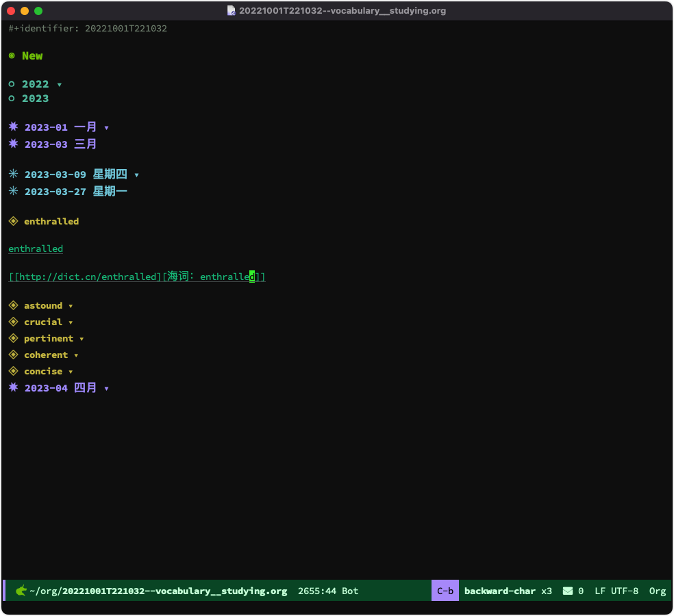Screen dimensions: 674x616
Task: Select the 2022 heading text
Action: click(35, 84)
